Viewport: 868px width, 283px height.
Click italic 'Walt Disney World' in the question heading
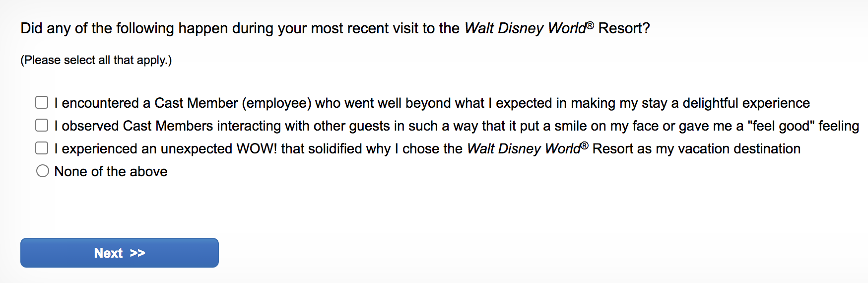[525, 28]
